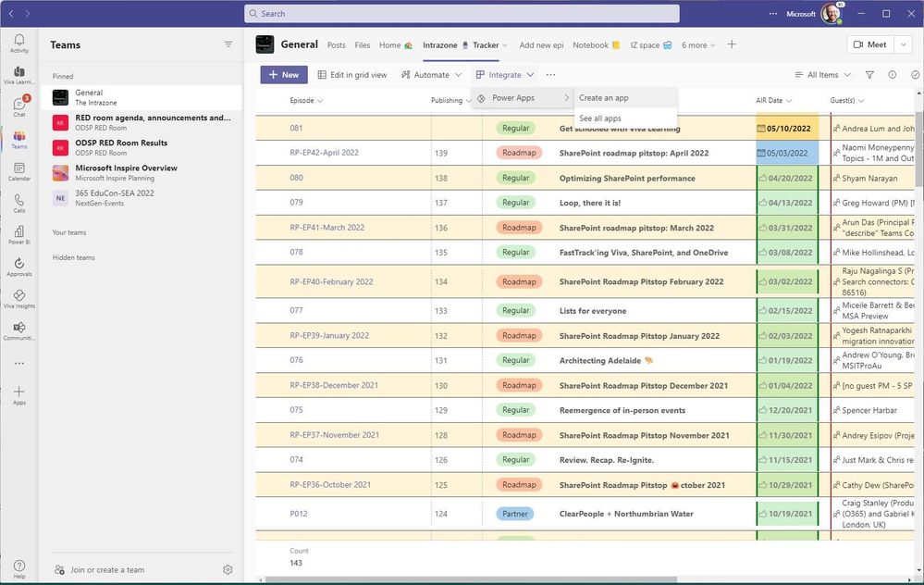Go back with navigation arrow
Image resolution: width=924 pixels, height=585 pixels.
tap(10, 13)
